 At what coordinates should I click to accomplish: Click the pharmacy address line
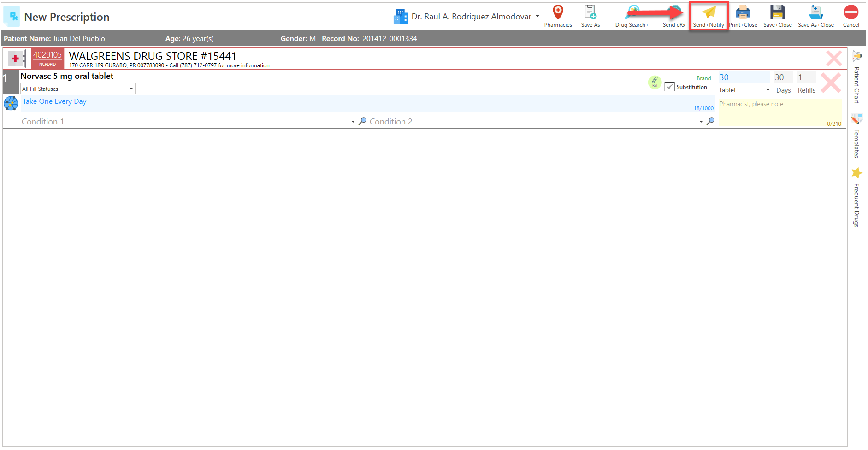(169, 65)
